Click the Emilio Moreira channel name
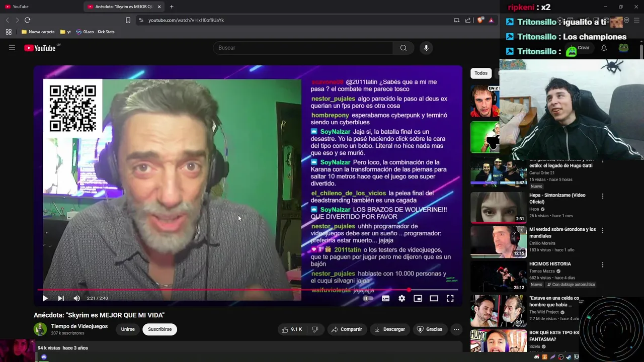644x362 pixels. tap(542, 243)
